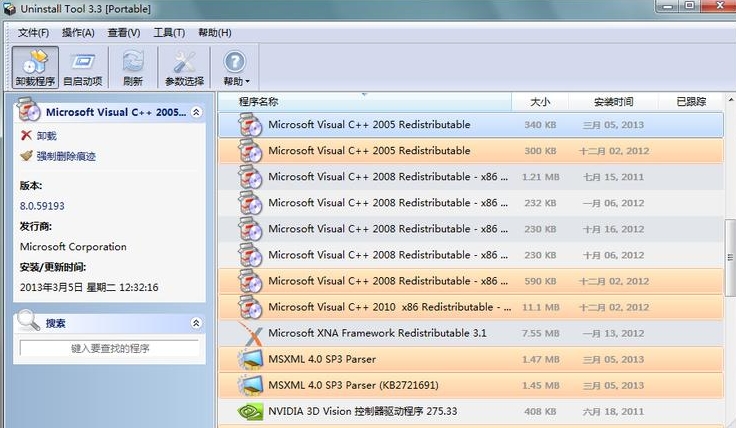Click icon of 300 KB VC++ 2005 row
Viewport: 736px width, 428px height.
[x=250, y=151]
